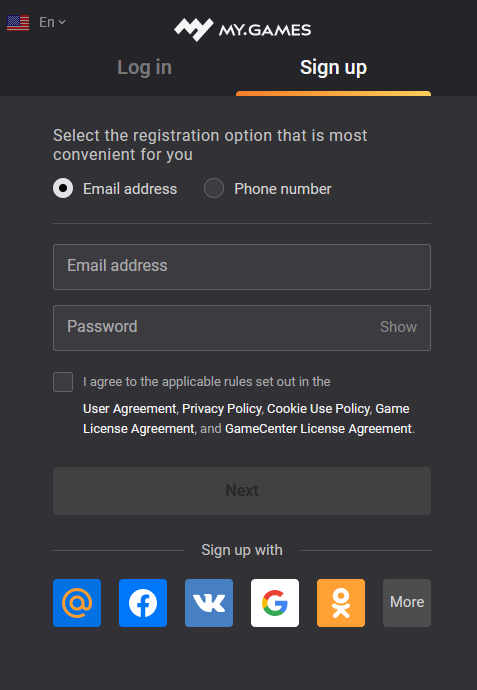Switch to the Sign up tab
477x690 pixels.
(x=334, y=68)
